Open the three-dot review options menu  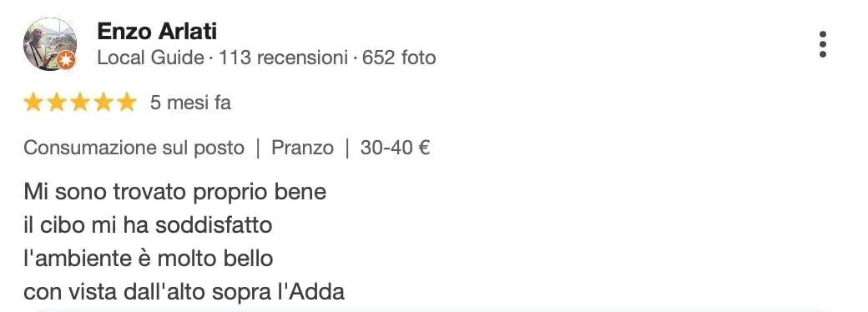pos(823,44)
